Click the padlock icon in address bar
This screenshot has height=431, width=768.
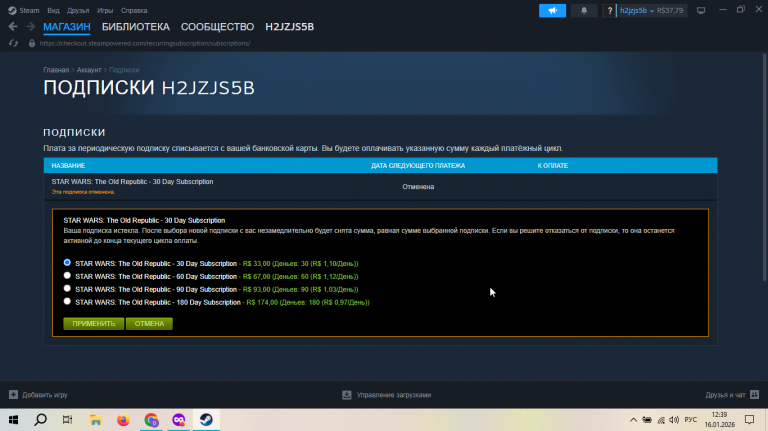tap(32, 43)
